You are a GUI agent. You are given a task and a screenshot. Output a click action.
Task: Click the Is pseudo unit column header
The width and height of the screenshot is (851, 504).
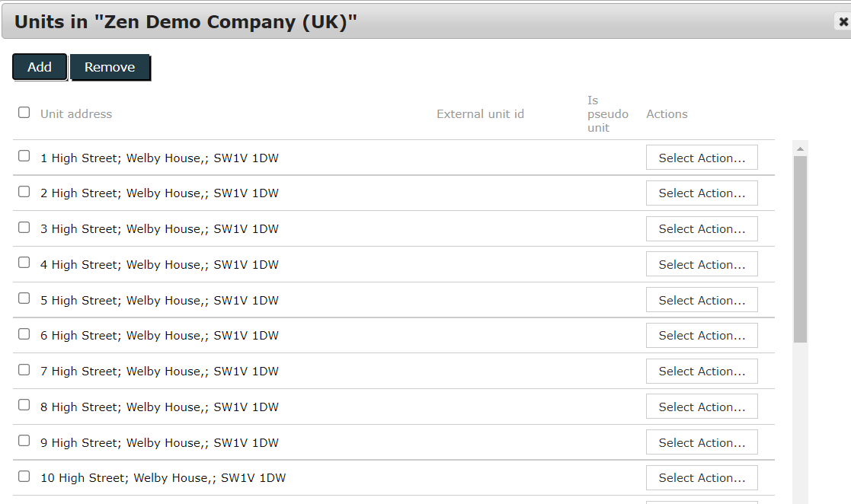(607, 114)
